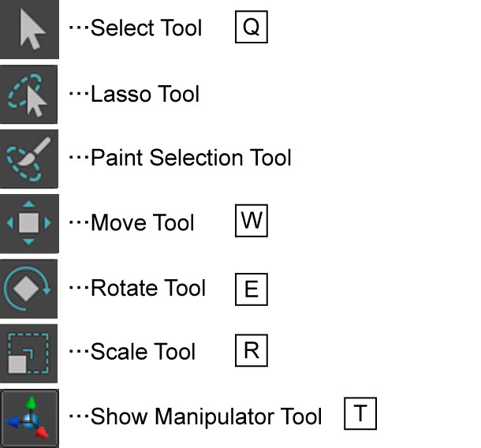Click the T shortcut key box
This screenshot has height=448, width=481.
360,413
